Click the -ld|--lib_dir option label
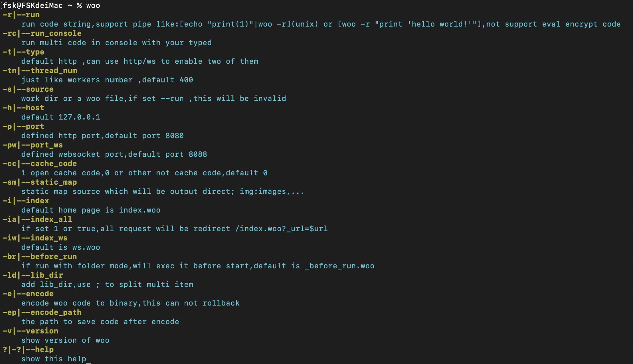Image resolution: width=633 pixels, height=364 pixels. [x=33, y=275]
